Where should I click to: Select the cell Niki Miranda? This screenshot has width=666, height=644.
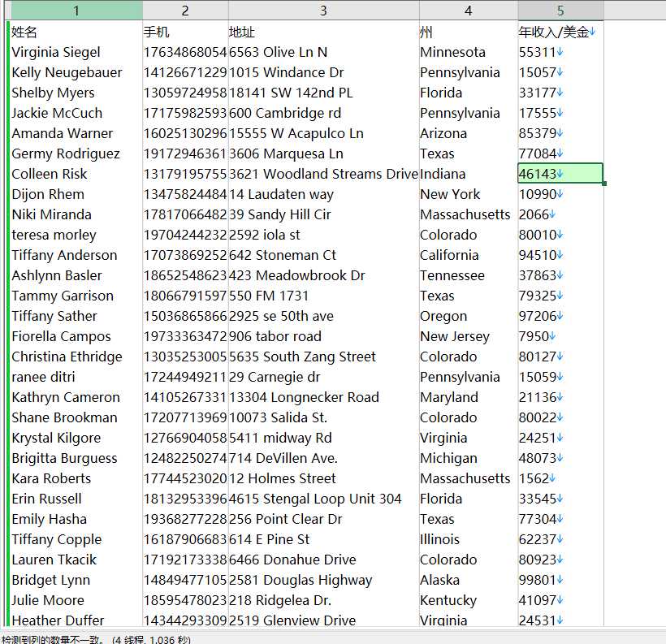point(76,214)
